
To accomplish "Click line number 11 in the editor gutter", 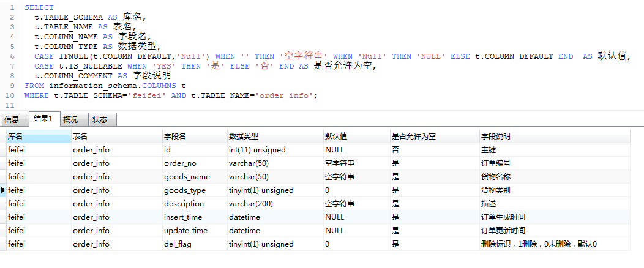I will coord(10,105).
